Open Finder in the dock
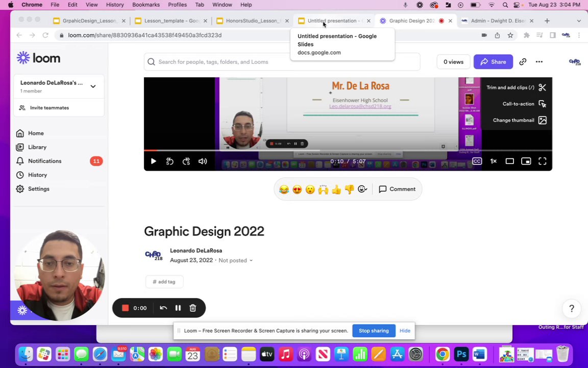This screenshot has height=368, width=588. coord(26,354)
